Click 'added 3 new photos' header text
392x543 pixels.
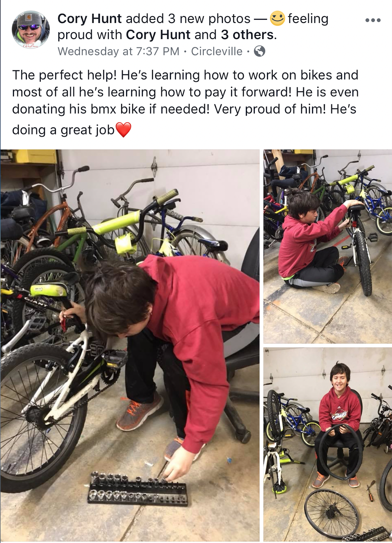188,19
